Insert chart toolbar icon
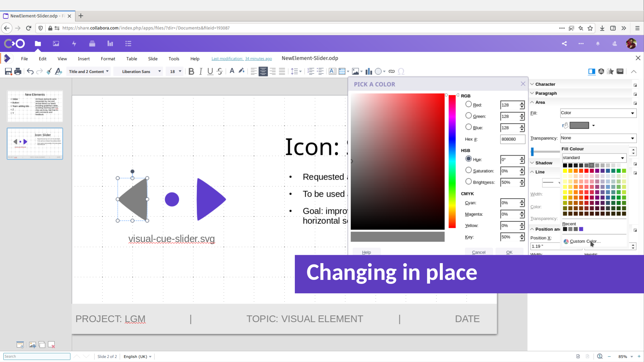This screenshot has width=644, height=362. coord(369,71)
